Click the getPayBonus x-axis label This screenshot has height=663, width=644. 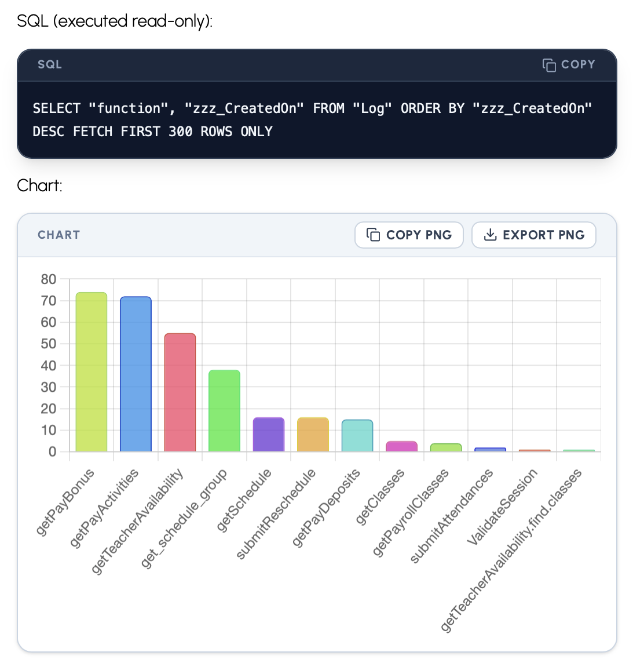point(65,502)
